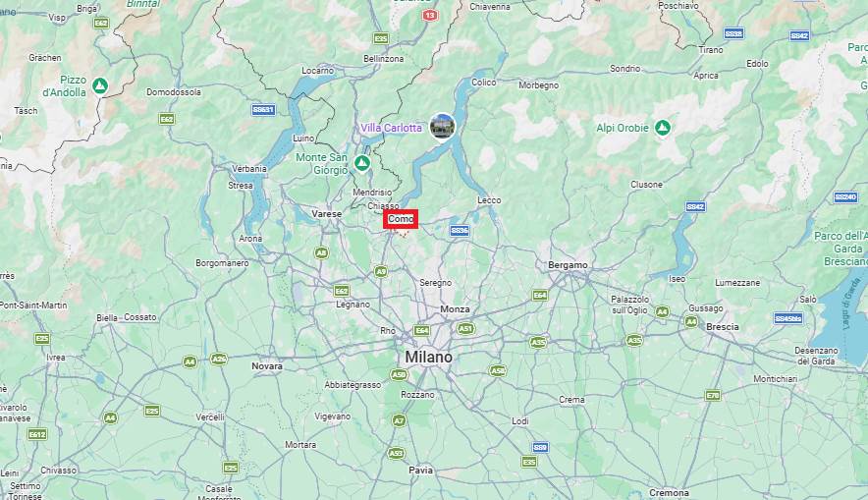Select the A51 road marker near Monza
The image size is (868, 500).
(x=465, y=328)
